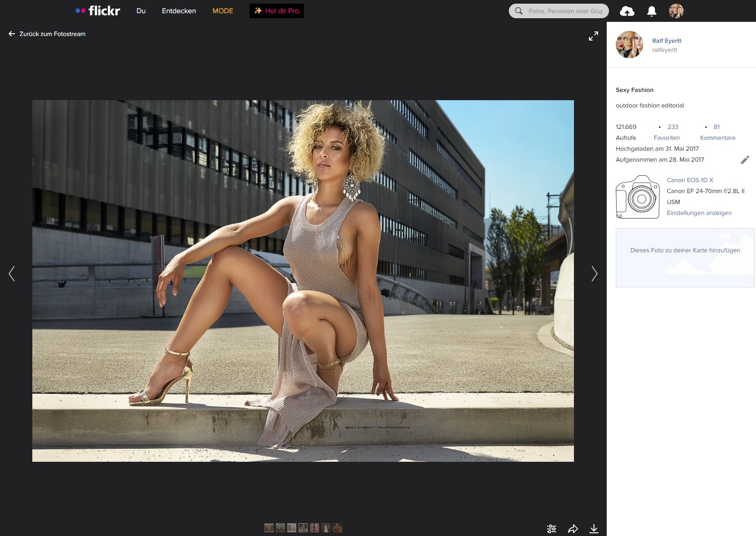Open the account avatar menu
The width and height of the screenshot is (756, 536).
coord(676,11)
